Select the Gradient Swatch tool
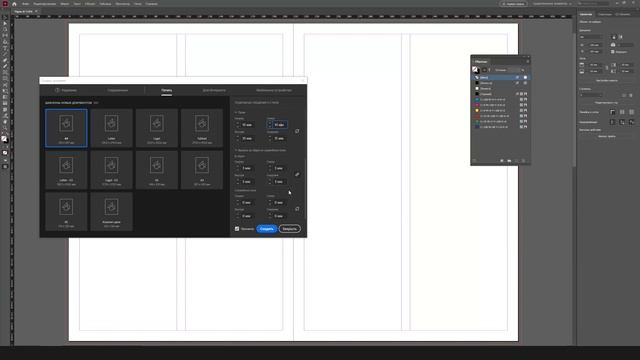 (5, 98)
